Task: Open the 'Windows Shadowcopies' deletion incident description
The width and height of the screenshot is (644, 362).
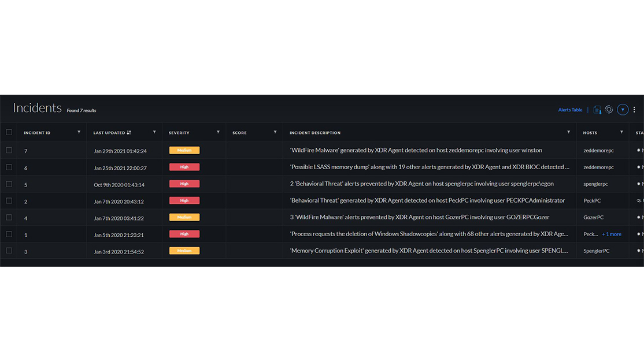Action: click(429, 234)
